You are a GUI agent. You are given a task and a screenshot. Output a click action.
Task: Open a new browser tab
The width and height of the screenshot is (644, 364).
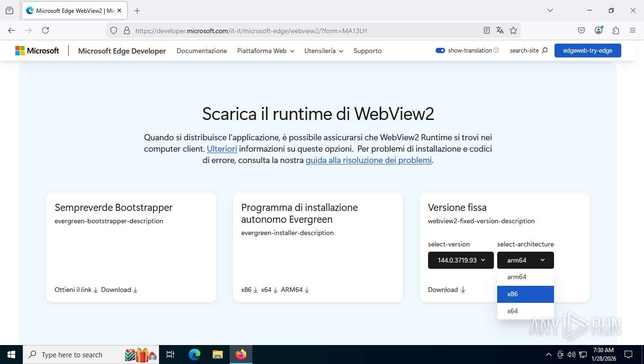[137, 10]
